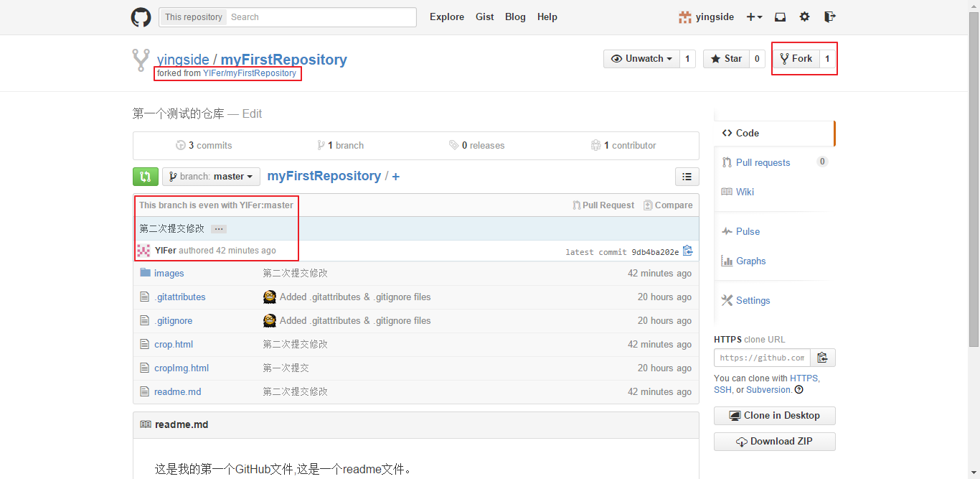Open the 1 contributor link
The width and height of the screenshot is (980, 479).
tap(623, 145)
